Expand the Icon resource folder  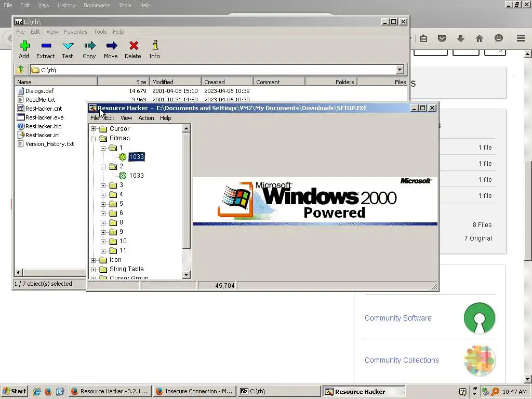coord(94,260)
